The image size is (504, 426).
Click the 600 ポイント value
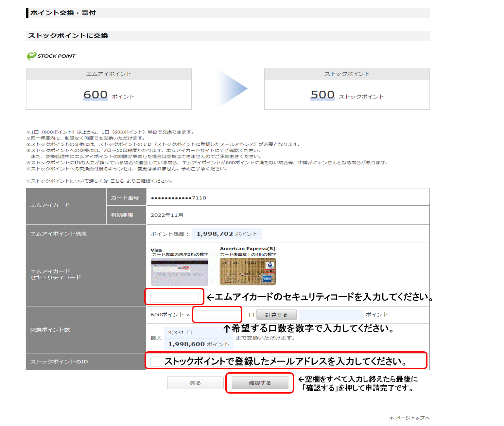[109, 95]
